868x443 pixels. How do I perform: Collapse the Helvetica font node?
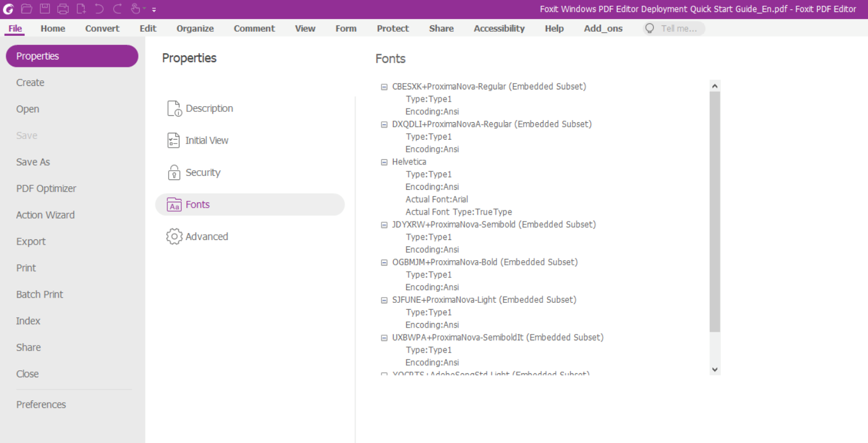[384, 162]
